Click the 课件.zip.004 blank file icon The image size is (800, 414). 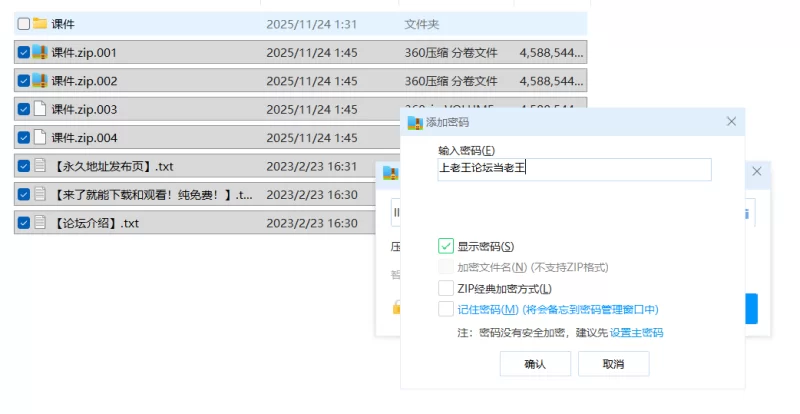(40, 137)
